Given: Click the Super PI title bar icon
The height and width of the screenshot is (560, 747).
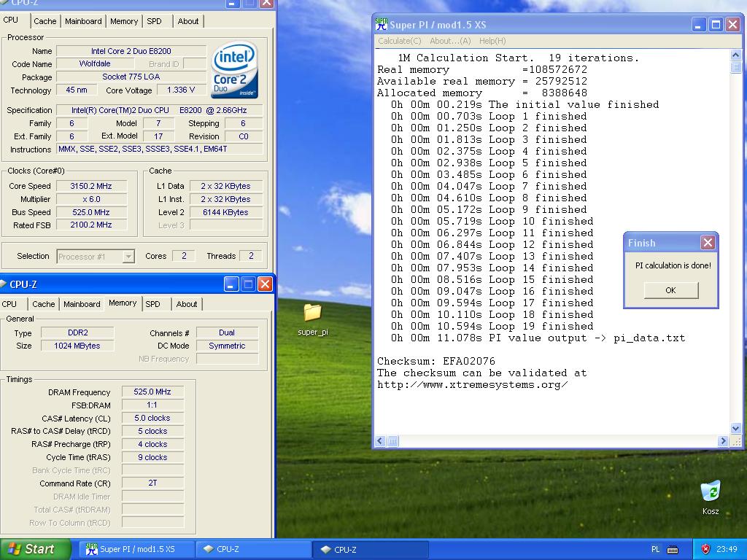Looking at the screenshot, I should pos(381,24).
